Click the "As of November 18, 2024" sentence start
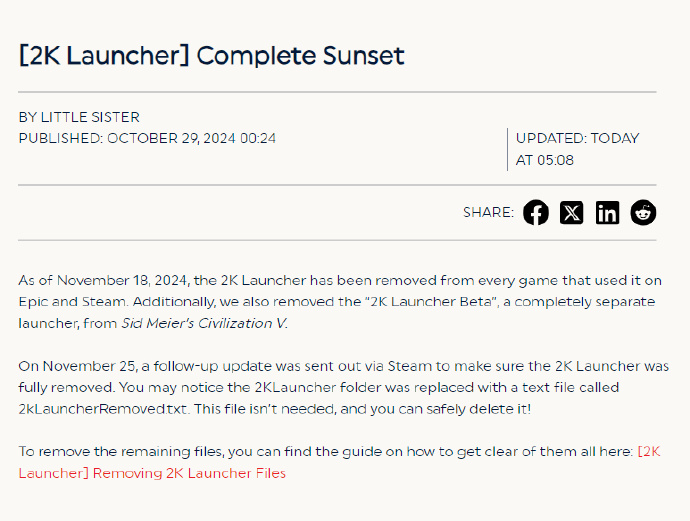Viewport: 690px width, 521px height. click(x=99, y=280)
